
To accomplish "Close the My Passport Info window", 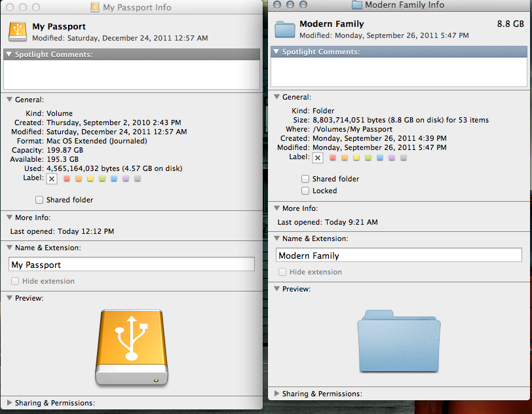I will [x=10, y=7].
